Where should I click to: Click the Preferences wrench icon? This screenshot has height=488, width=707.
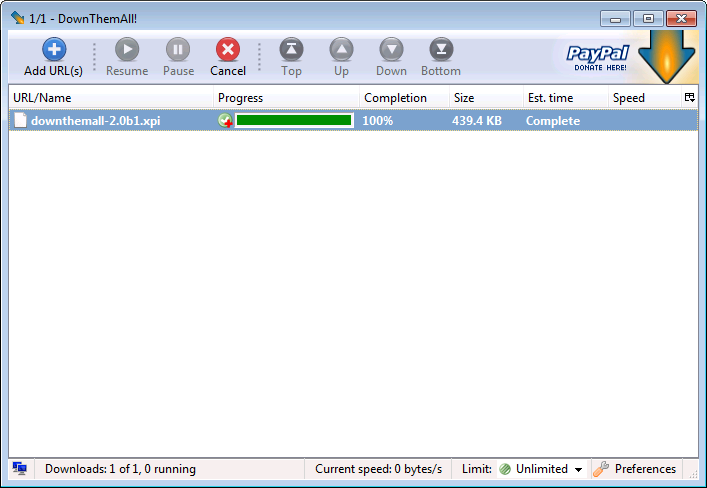[x=601, y=469]
